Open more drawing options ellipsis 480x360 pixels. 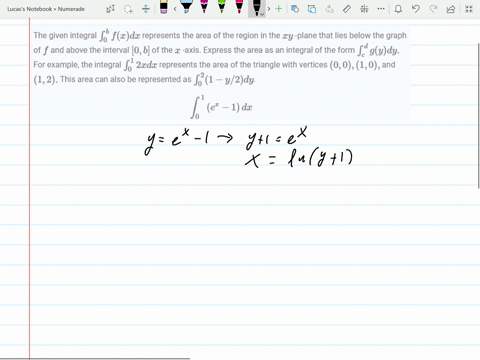point(381,9)
